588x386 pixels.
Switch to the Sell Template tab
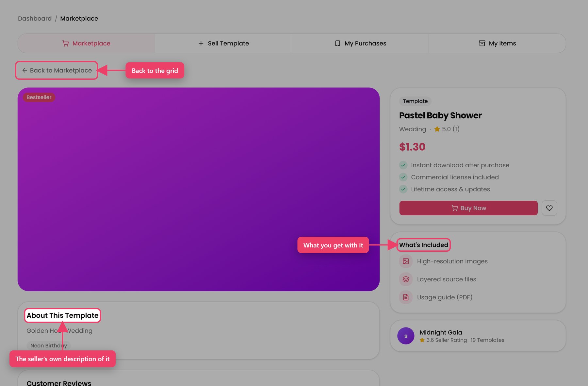coord(223,43)
